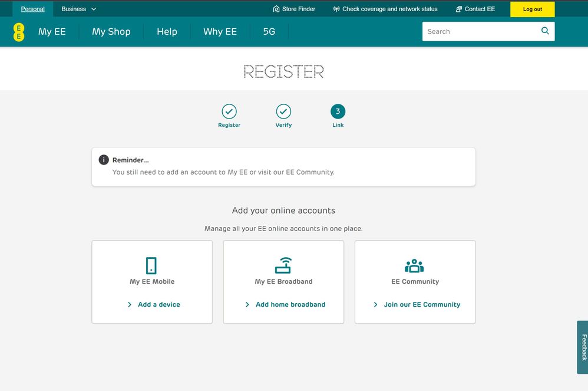Click the Add home broadband link
588x391 pixels.
click(290, 304)
